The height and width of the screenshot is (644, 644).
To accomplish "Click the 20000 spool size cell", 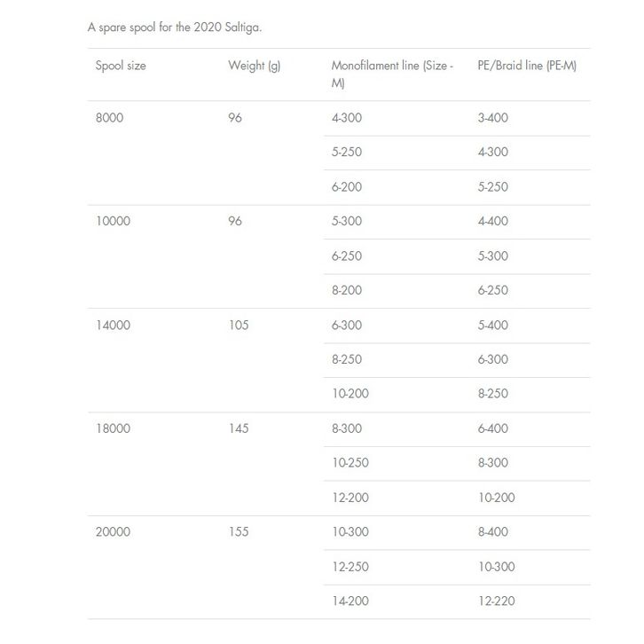I will 113,532.
